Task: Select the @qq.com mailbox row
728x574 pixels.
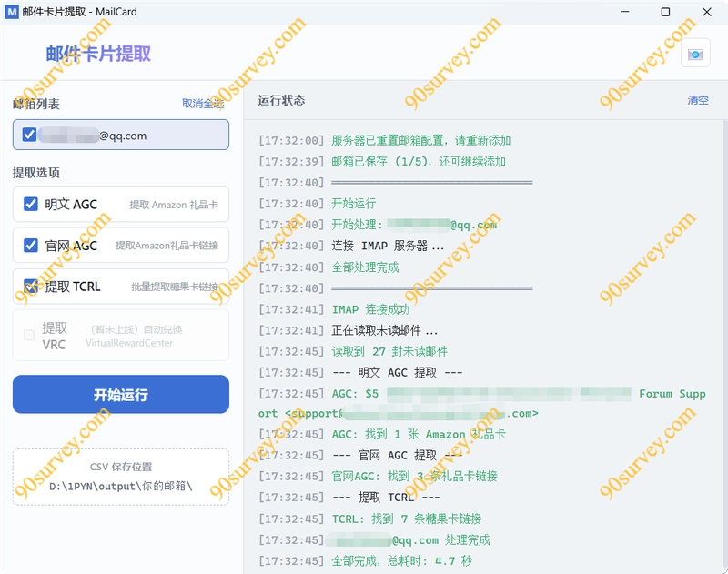Action: (121, 135)
